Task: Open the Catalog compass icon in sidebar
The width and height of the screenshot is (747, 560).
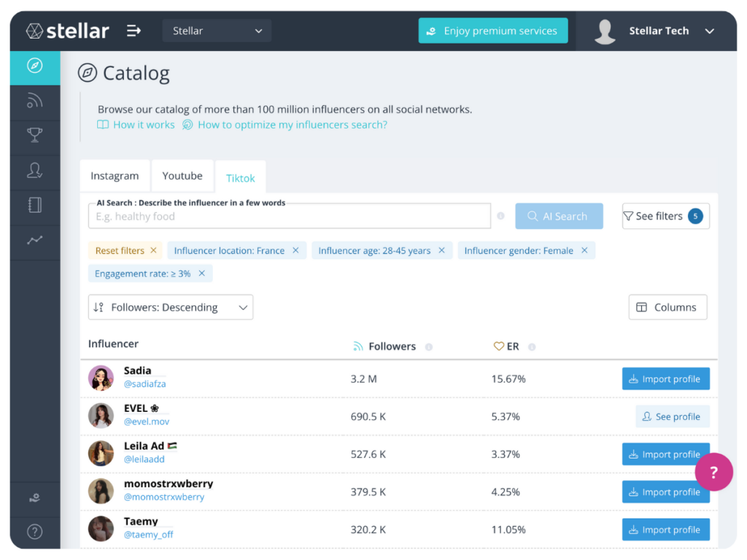Action: [34, 66]
